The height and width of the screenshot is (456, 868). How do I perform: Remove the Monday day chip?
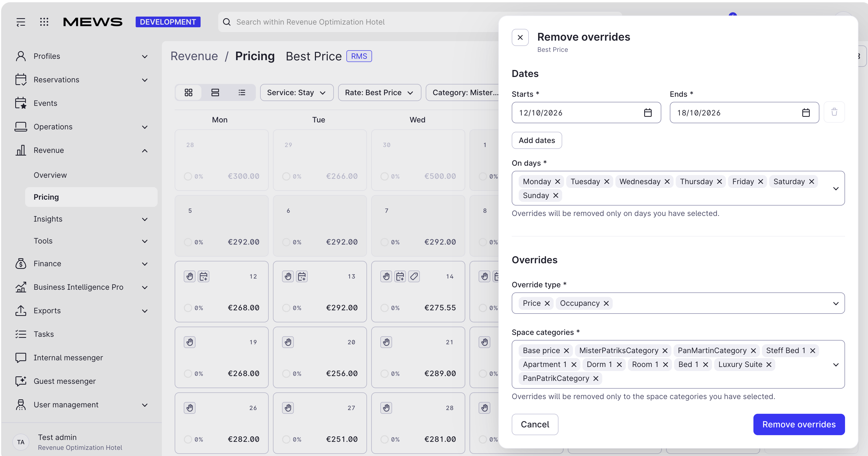coord(558,182)
